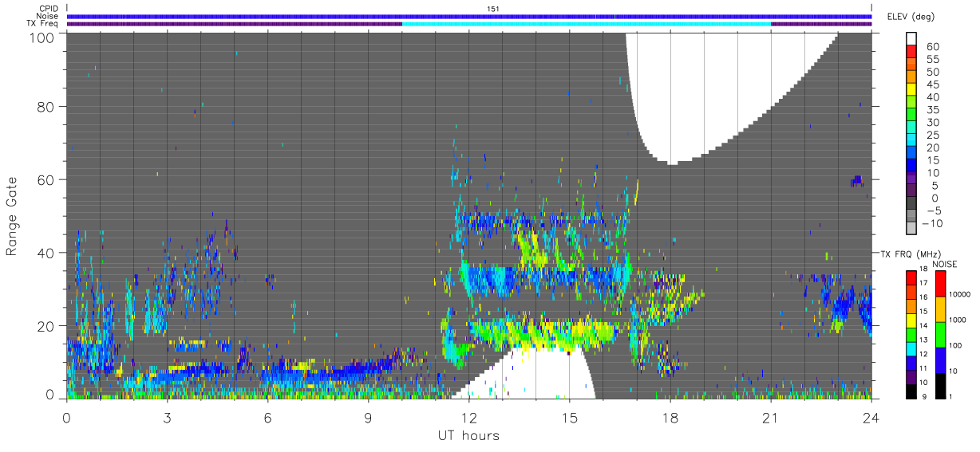Pick the green ELEV swatch between 30 and 35
The height and width of the screenshot is (452, 980).
click(x=911, y=116)
